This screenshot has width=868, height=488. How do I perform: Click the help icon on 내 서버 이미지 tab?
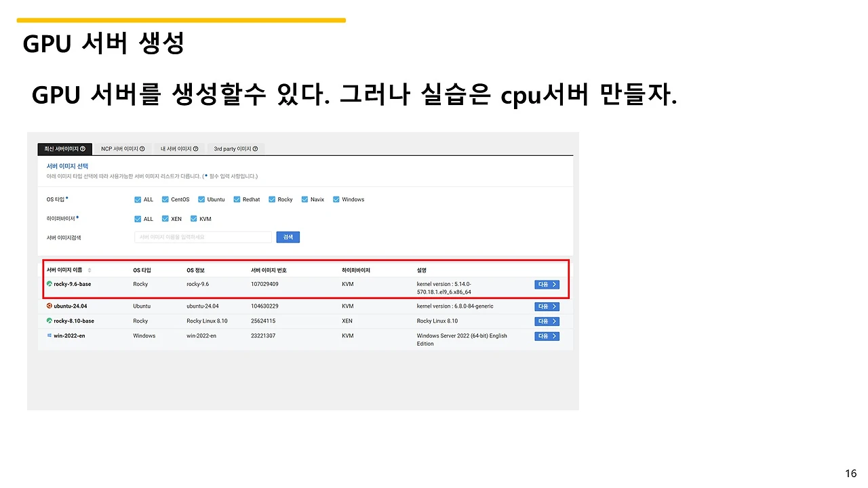coord(196,148)
